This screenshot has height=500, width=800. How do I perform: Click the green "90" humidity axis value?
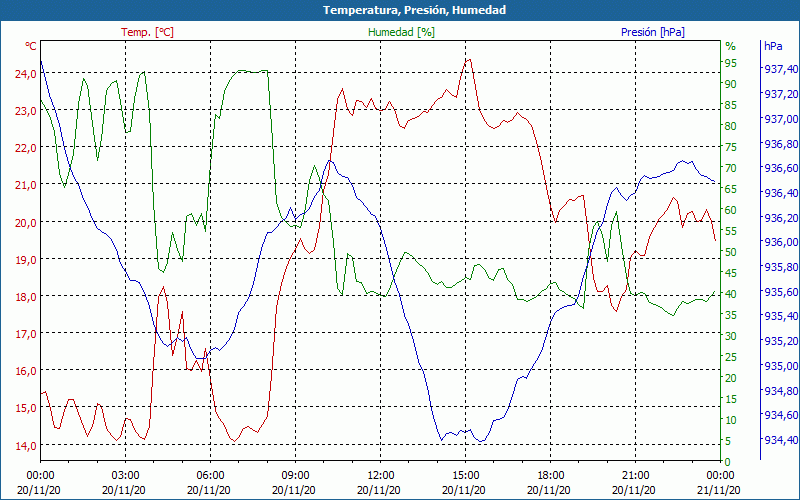[731, 84]
